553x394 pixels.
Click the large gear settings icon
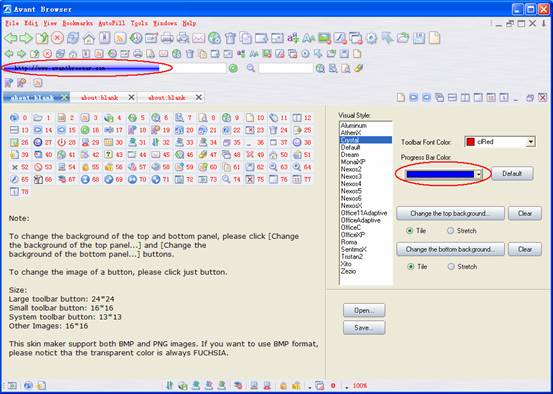pos(371,38)
